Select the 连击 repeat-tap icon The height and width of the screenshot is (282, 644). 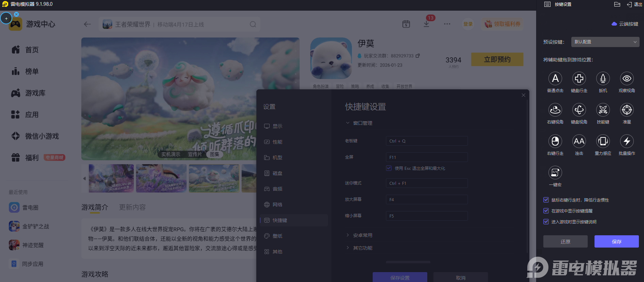(579, 141)
